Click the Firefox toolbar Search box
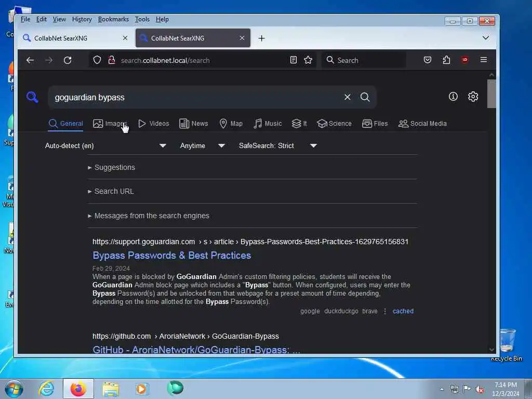The height and width of the screenshot is (399, 532). click(364, 60)
